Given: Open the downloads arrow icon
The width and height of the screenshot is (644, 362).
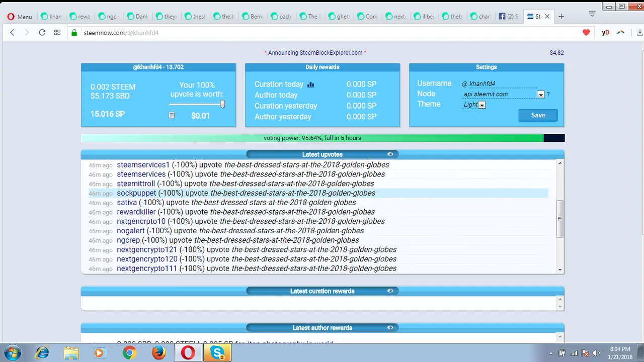Looking at the screenshot, I should (640, 32).
